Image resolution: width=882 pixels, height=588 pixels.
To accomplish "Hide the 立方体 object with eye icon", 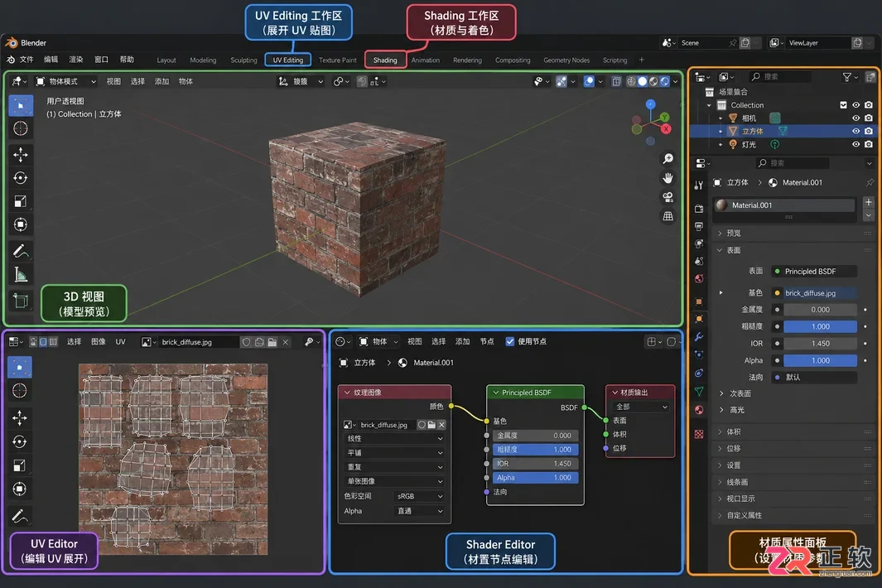I will coord(855,131).
